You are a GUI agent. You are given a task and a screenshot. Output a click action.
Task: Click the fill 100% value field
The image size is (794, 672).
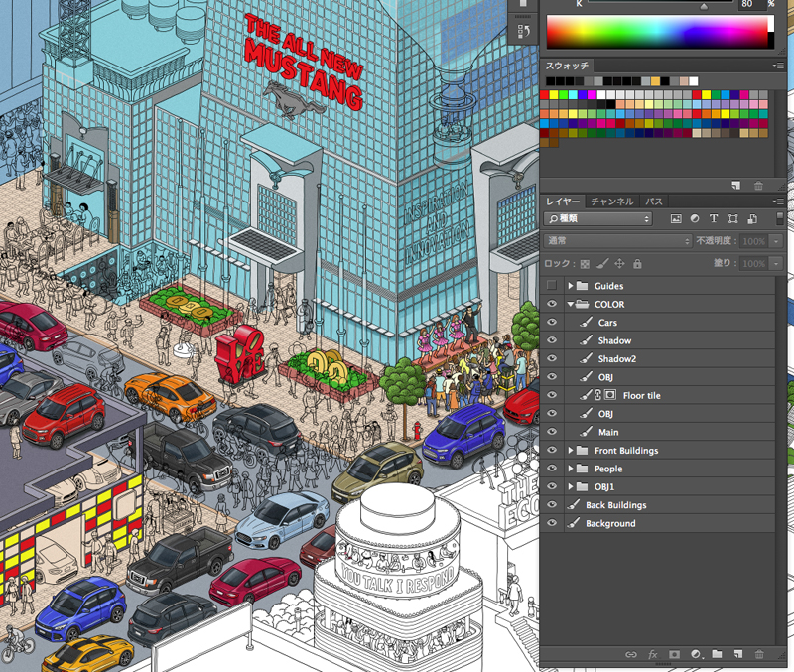754,263
